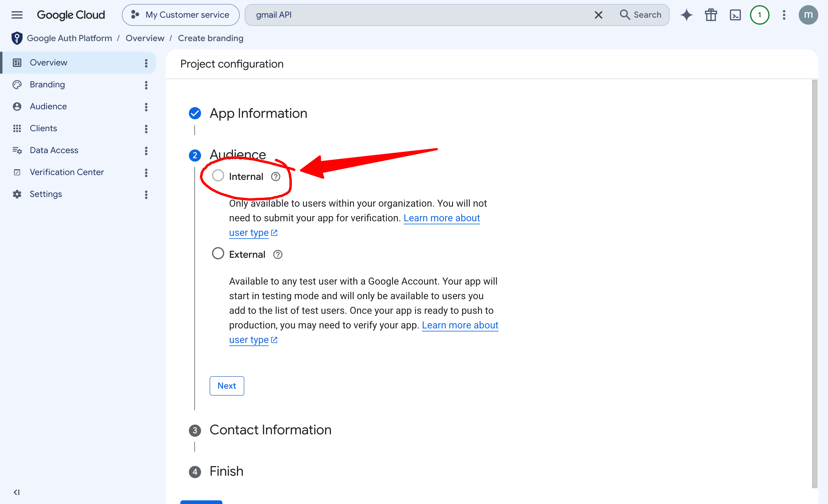Screen dimensions: 828x504
Task: Click into the gmail API search field
Action: 417,15
